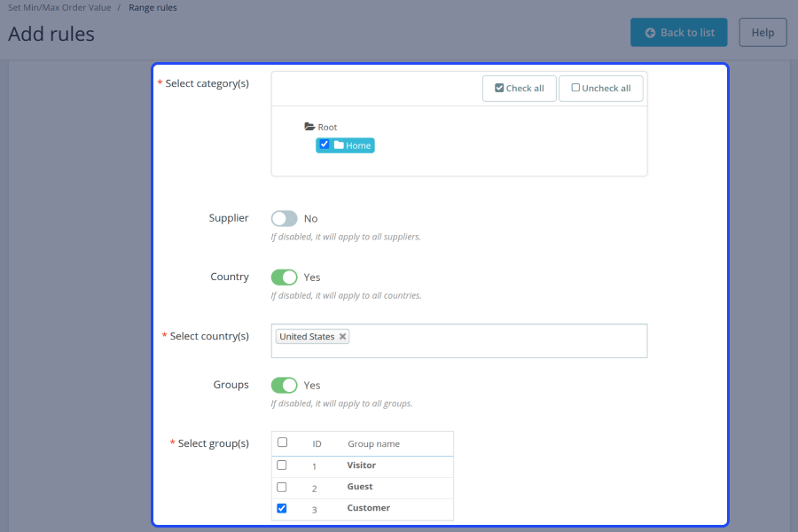Click the Check all button

point(519,89)
